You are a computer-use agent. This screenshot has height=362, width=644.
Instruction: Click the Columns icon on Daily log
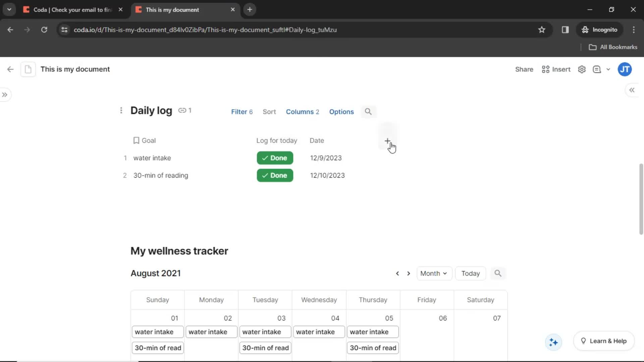coord(302,111)
